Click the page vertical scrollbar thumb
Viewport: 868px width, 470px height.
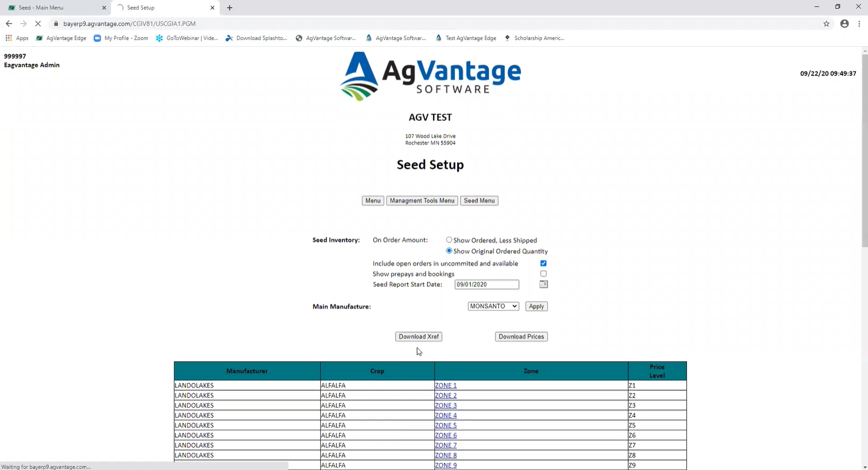[864, 151]
